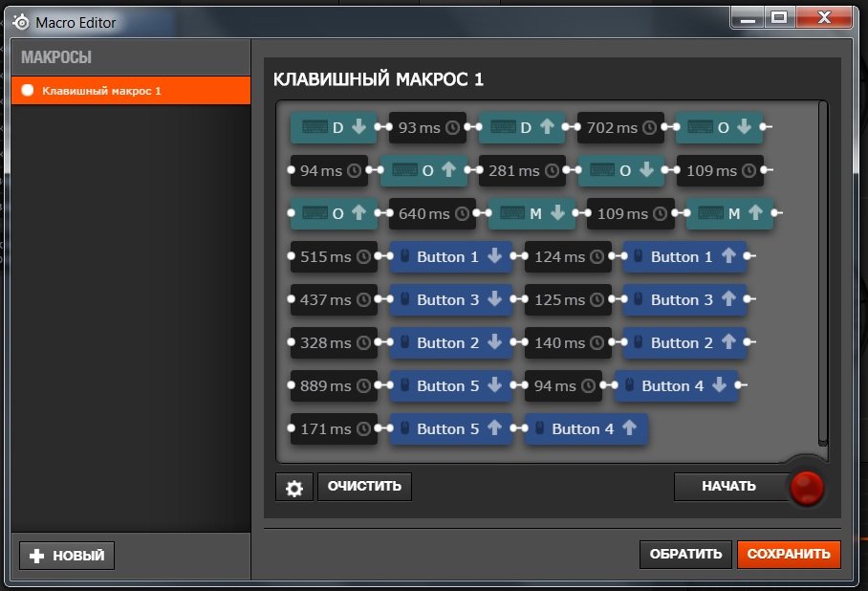Click the 124 ms delay block
The image size is (868, 591).
(568, 256)
